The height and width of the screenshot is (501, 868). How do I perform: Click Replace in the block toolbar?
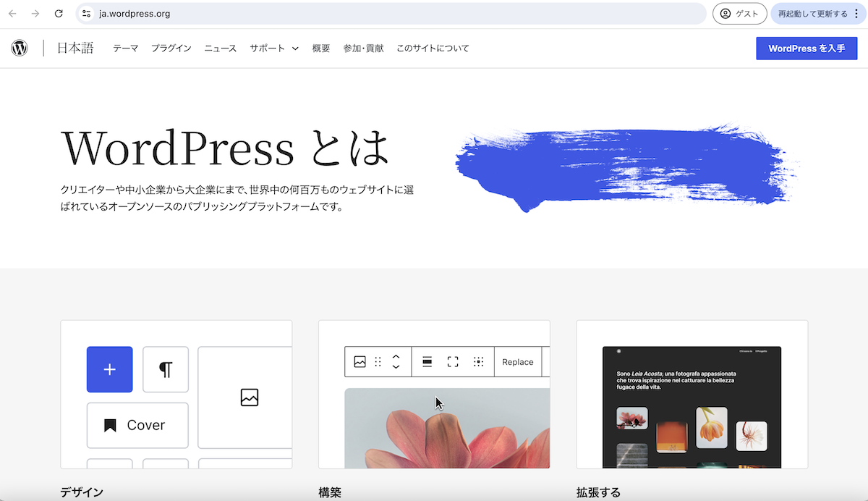pyautogui.click(x=518, y=362)
